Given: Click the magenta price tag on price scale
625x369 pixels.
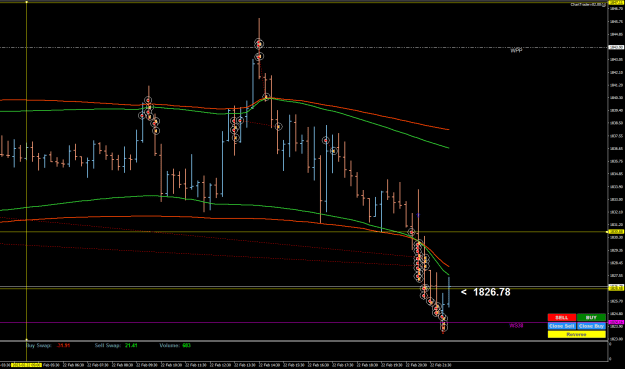Looking at the screenshot, I should tap(616, 322).
